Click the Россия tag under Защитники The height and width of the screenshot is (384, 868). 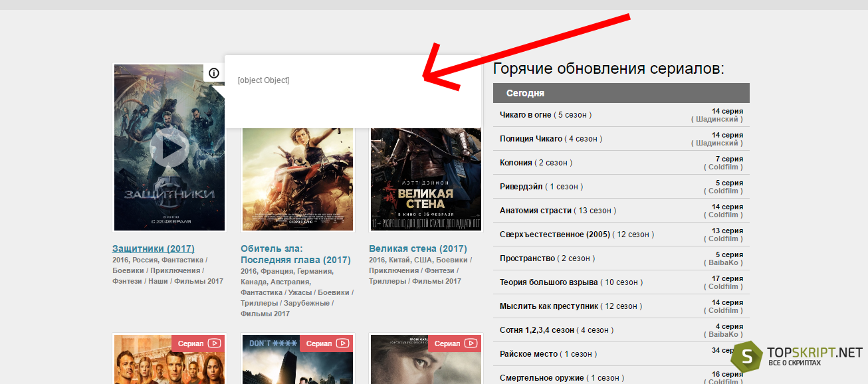click(x=144, y=260)
